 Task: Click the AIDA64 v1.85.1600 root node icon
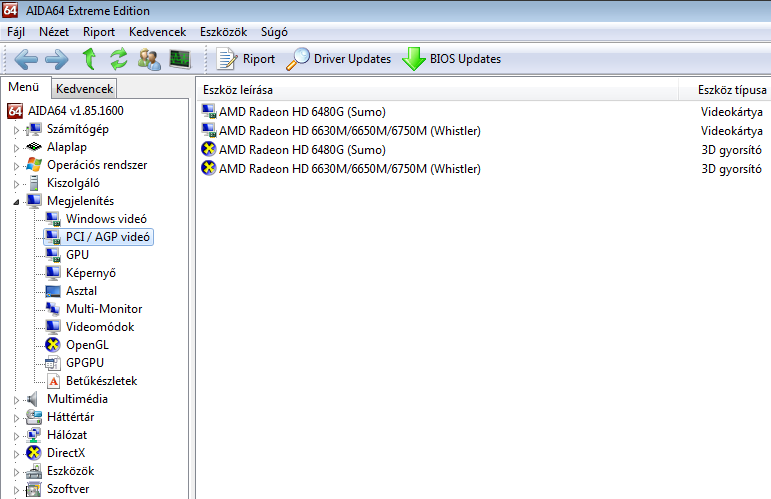[15, 111]
